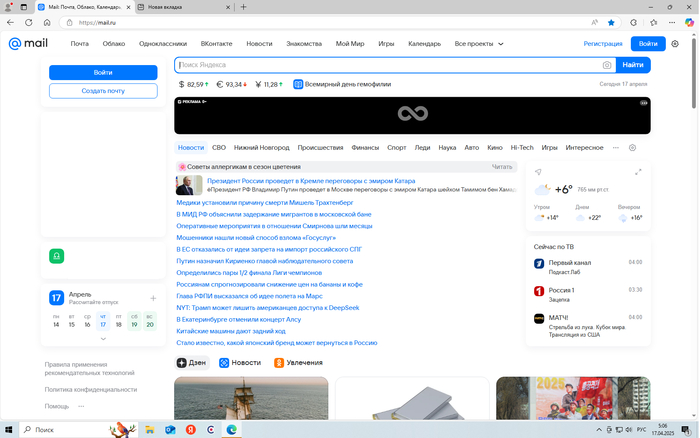This screenshot has width=700, height=438.
Task: Open Всемирный день гемофилии link
Action: (x=342, y=84)
